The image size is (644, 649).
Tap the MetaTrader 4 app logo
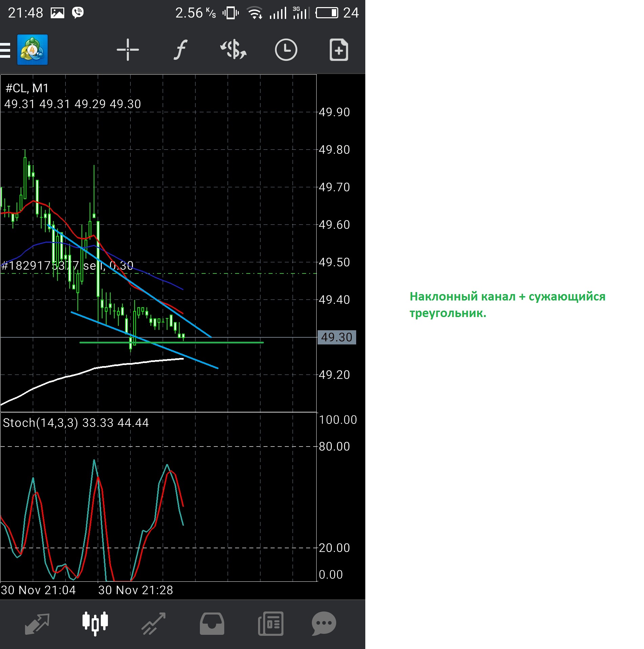pos(32,50)
